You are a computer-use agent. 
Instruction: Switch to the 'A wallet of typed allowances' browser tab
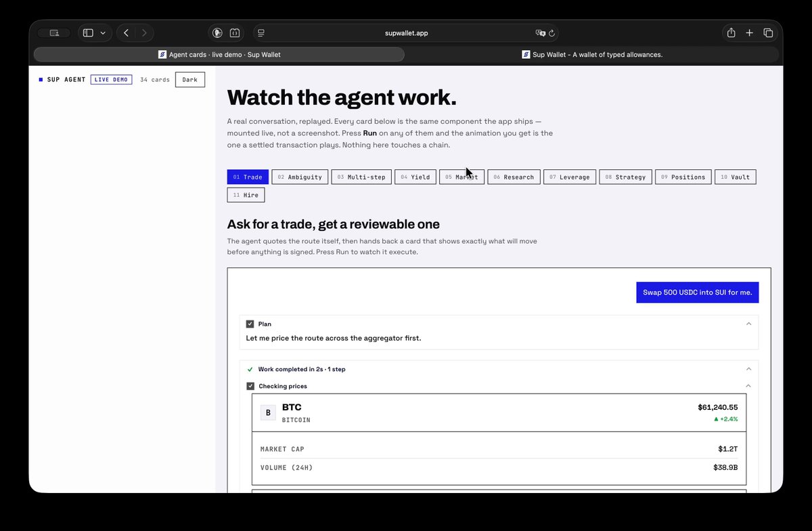click(x=592, y=55)
